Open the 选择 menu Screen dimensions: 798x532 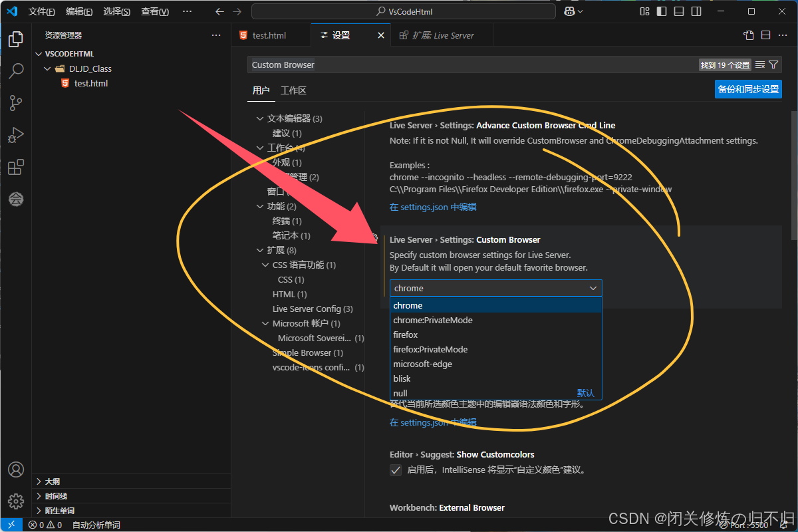117,11
